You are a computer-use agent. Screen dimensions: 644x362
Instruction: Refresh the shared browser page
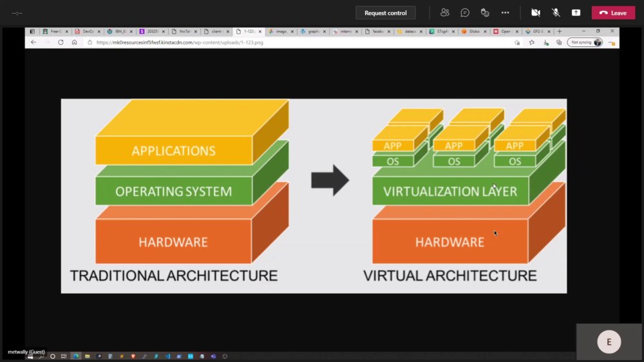(61, 43)
